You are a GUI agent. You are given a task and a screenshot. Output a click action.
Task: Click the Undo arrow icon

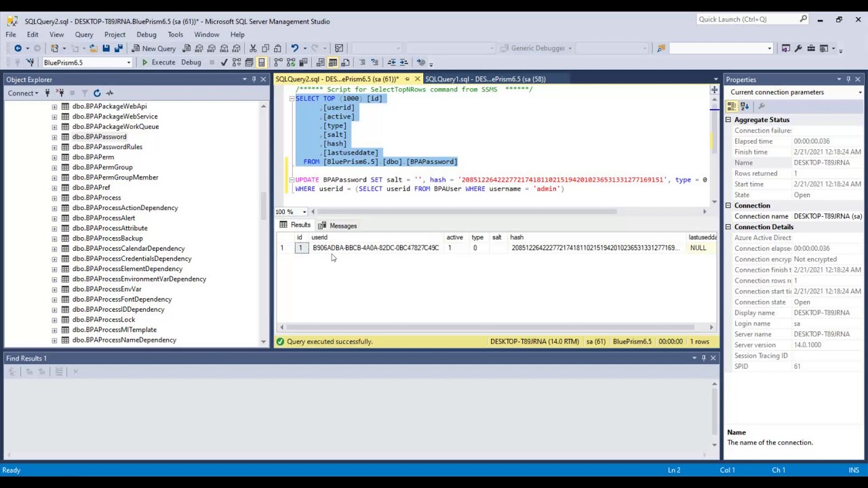(x=294, y=48)
